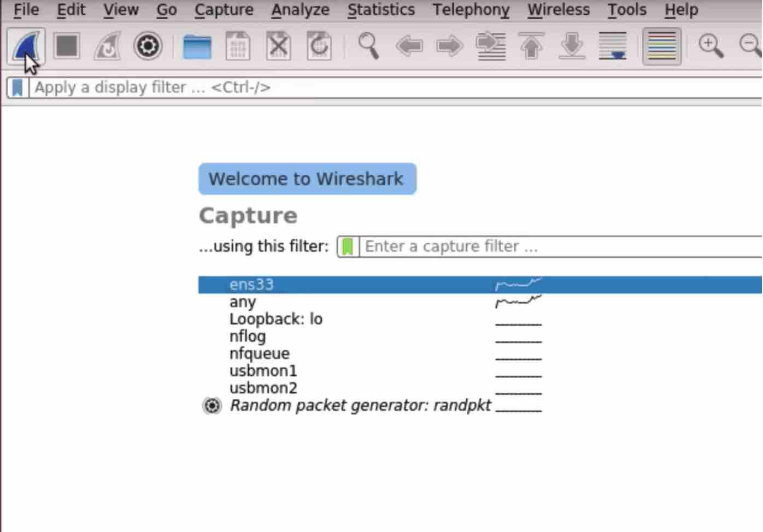This screenshot has width=763, height=532.
Task: Open the Statistics menu
Action: (381, 10)
